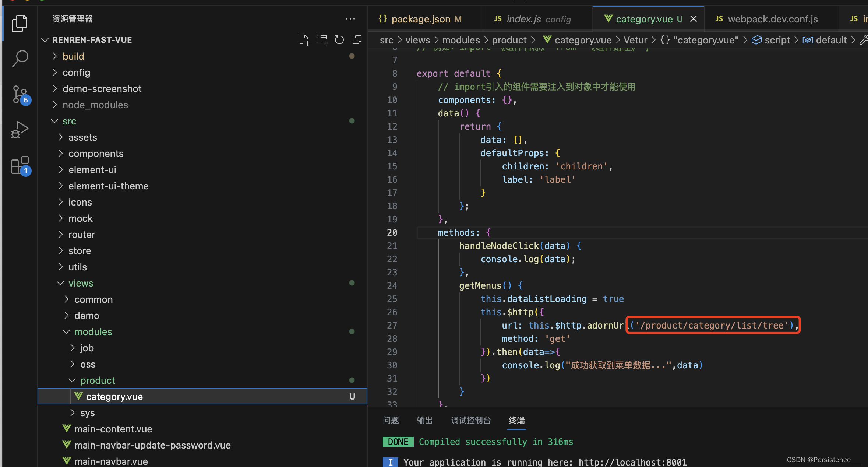Click the defaultProps property on line 14
This screenshot has width=868, height=467.
(512, 153)
